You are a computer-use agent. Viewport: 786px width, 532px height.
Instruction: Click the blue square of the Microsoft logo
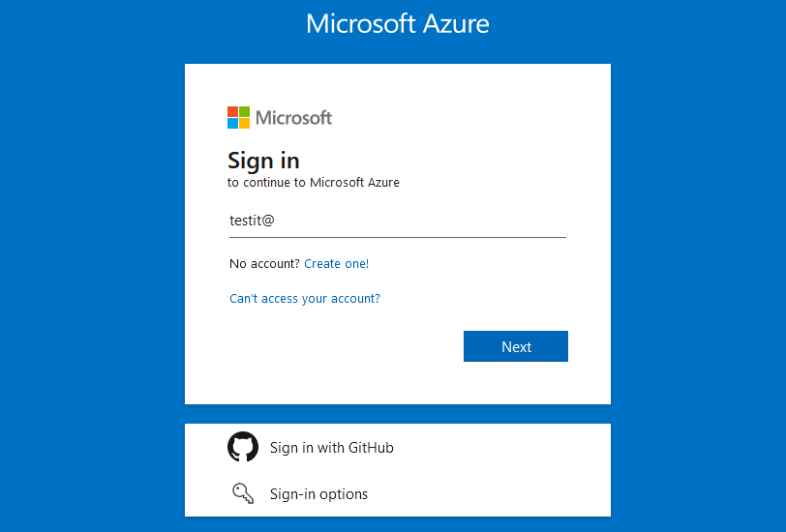click(x=232, y=123)
